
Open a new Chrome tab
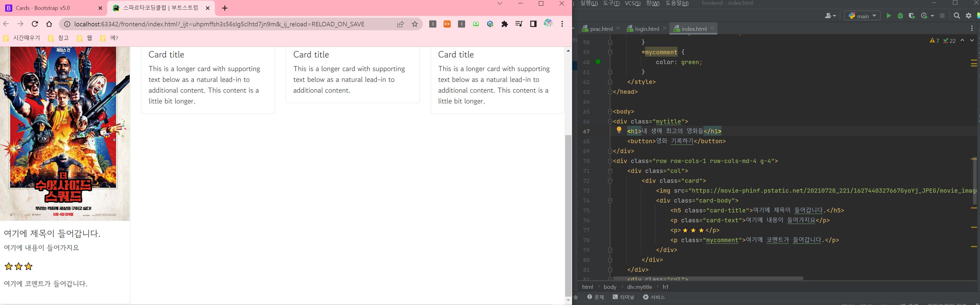click(225, 8)
